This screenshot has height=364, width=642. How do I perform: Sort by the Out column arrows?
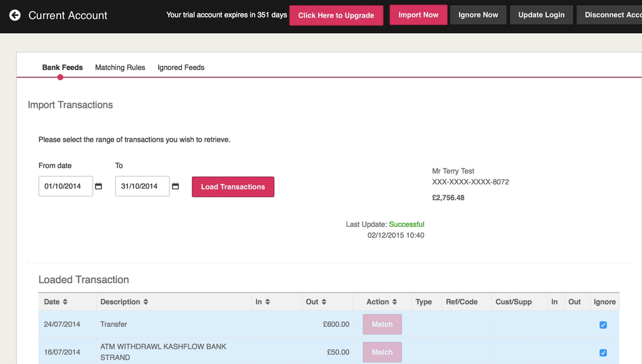point(324,302)
